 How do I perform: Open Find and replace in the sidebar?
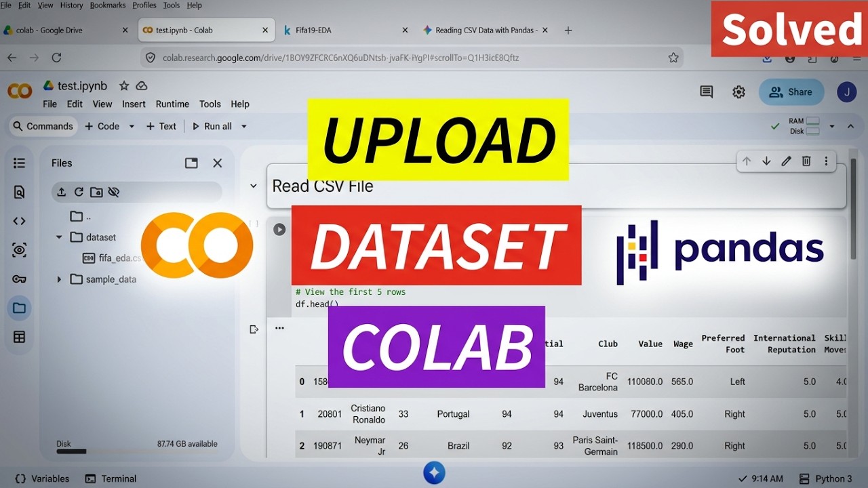(19, 192)
